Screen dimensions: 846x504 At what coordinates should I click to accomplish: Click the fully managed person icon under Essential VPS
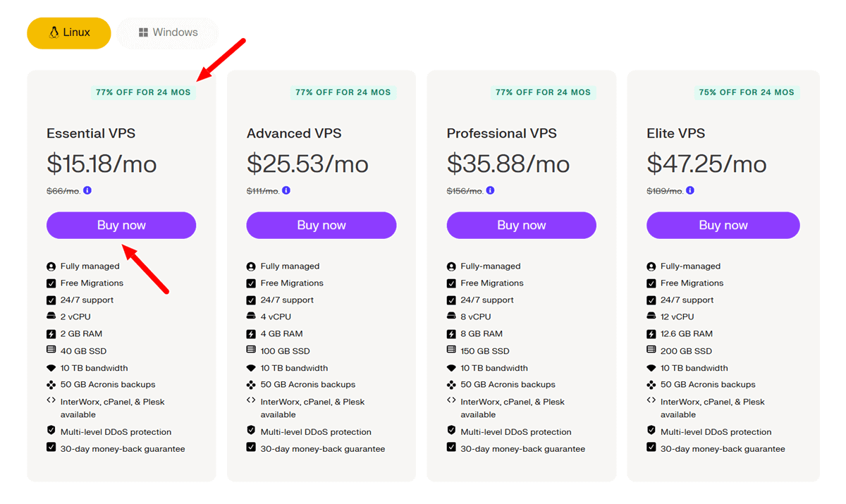pos(51,266)
